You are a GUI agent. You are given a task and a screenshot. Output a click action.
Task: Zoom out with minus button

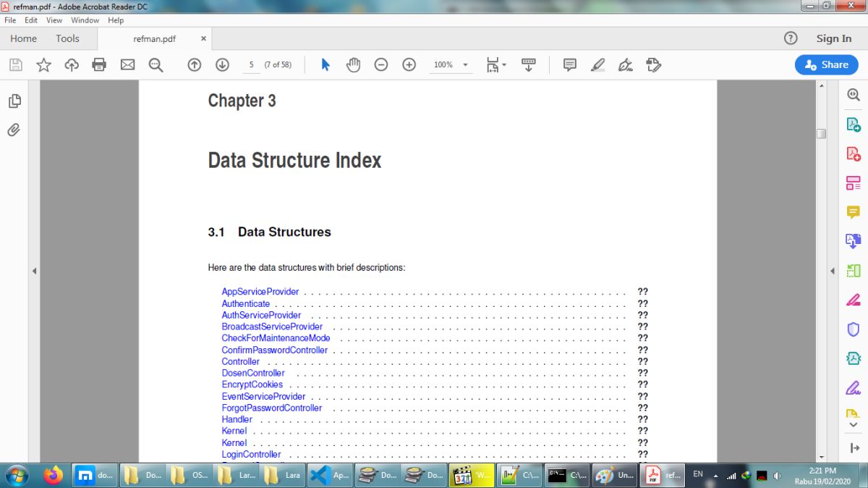pyautogui.click(x=381, y=65)
